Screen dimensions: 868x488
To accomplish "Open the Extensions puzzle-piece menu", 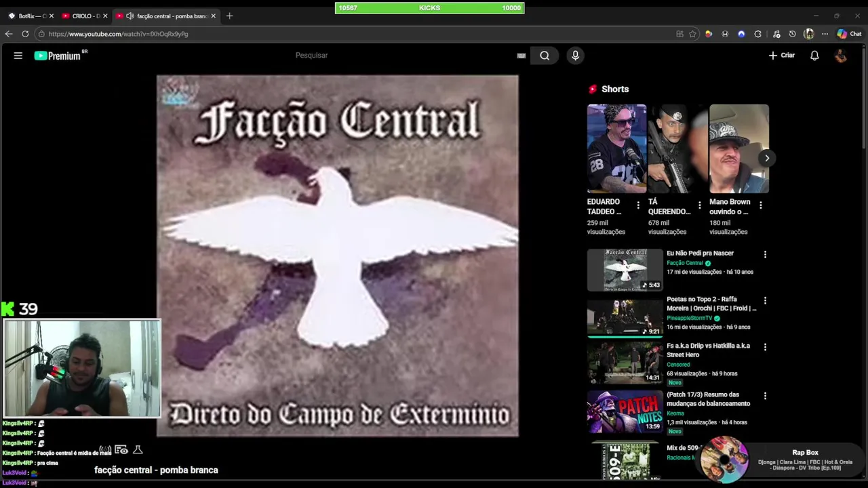I will click(x=758, y=34).
